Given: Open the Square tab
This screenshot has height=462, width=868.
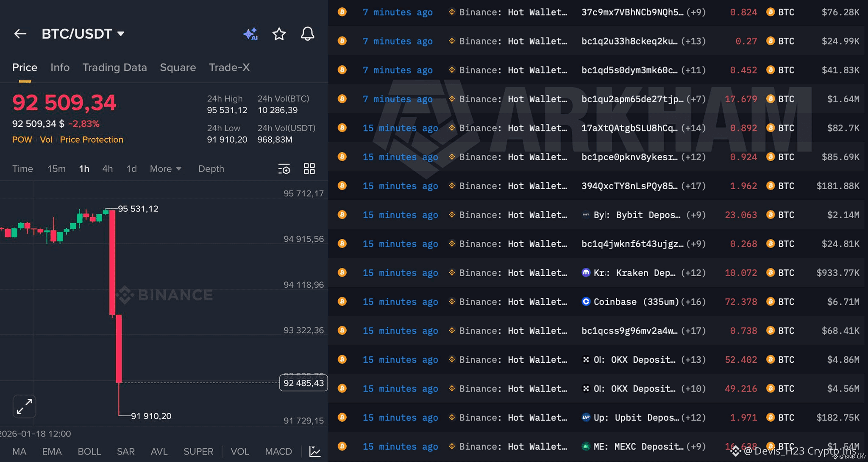Looking at the screenshot, I should (178, 67).
